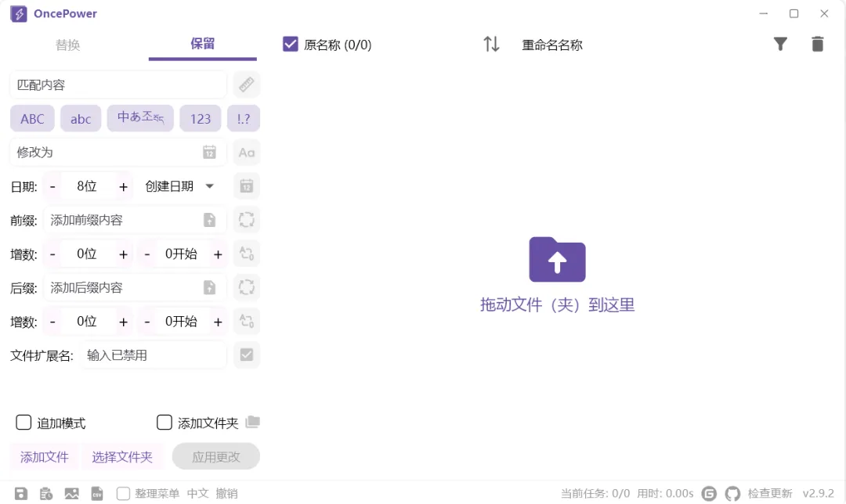Click the 匹配内容 input field
846x504 pixels.
[117, 85]
